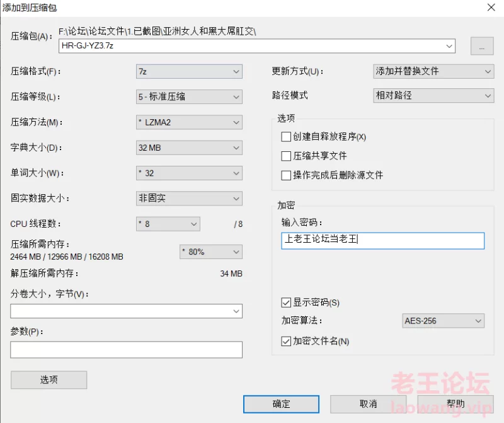Open the 压缩方法 LZMA2 dropdown
Screen dimensions: 504x423
pyautogui.click(x=189, y=122)
